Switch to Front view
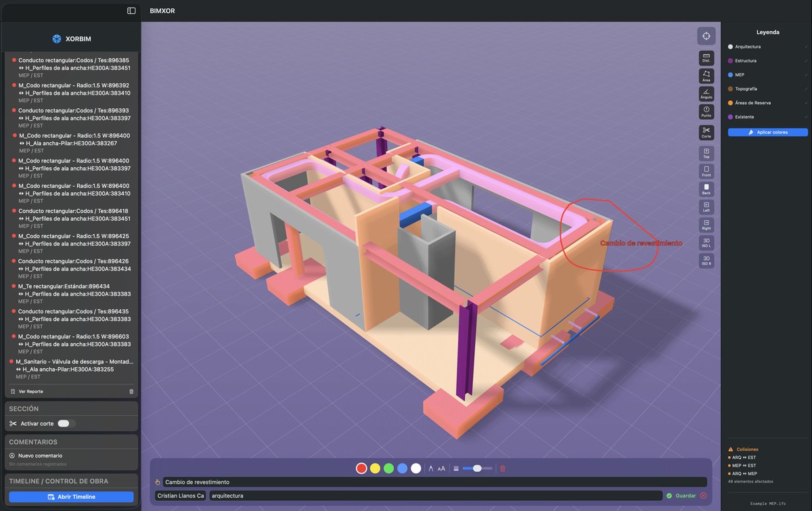The height and width of the screenshot is (511, 812). (x=706, y=171)
